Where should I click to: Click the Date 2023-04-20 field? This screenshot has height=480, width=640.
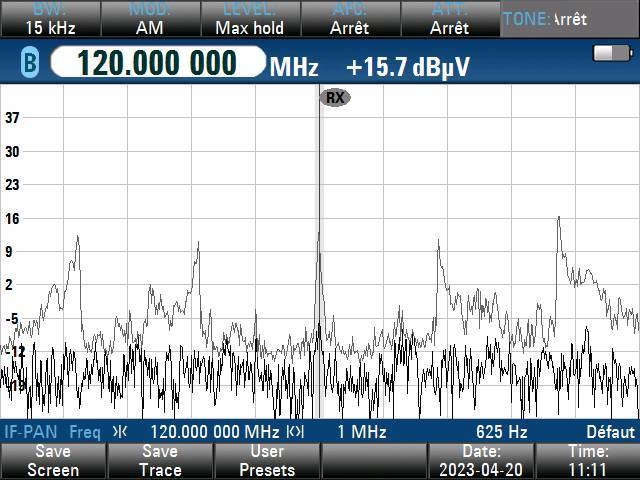tap(481, 461)
